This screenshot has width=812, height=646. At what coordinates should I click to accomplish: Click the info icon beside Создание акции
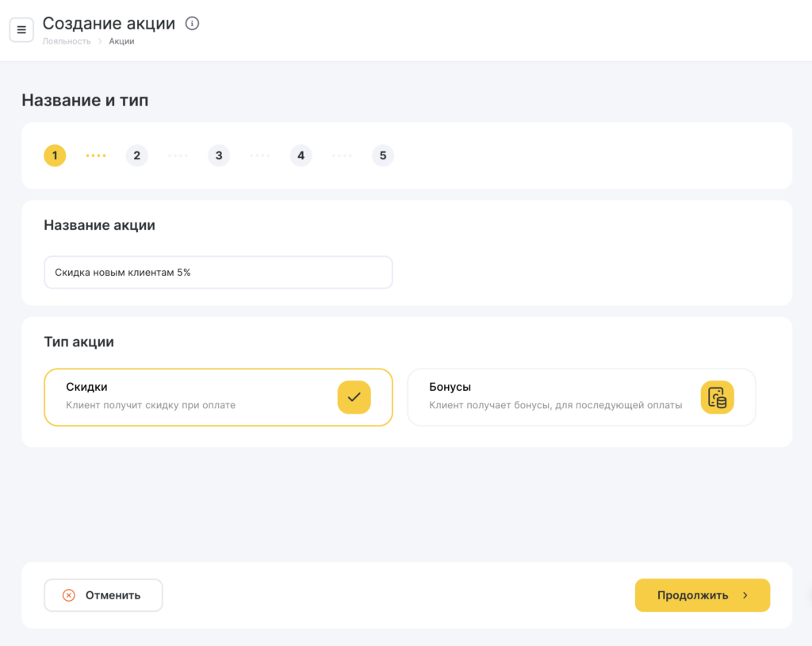point(192,24)
